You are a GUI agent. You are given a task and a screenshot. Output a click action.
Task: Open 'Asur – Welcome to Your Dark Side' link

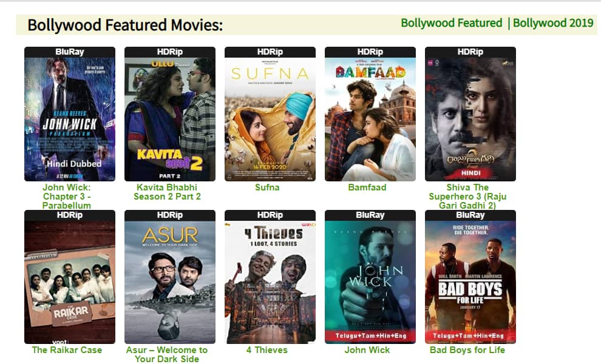pyautogui.click(x=167, y=354)
